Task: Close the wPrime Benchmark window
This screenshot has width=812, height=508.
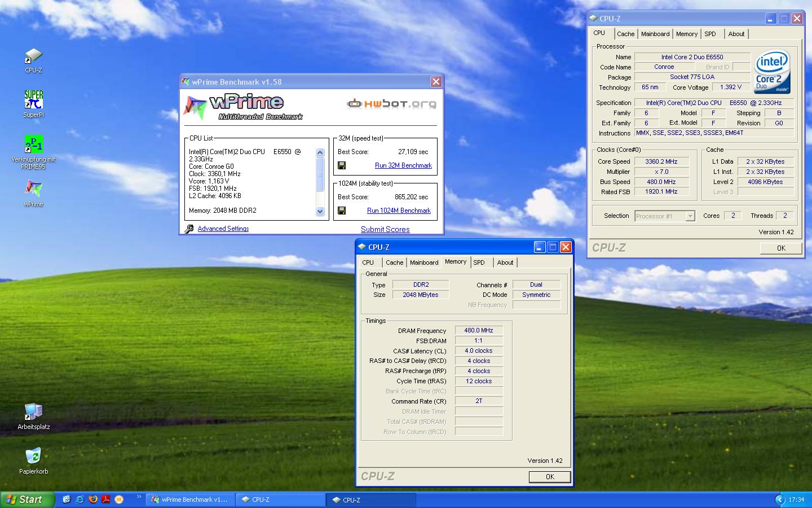Action: pos(436,82)
